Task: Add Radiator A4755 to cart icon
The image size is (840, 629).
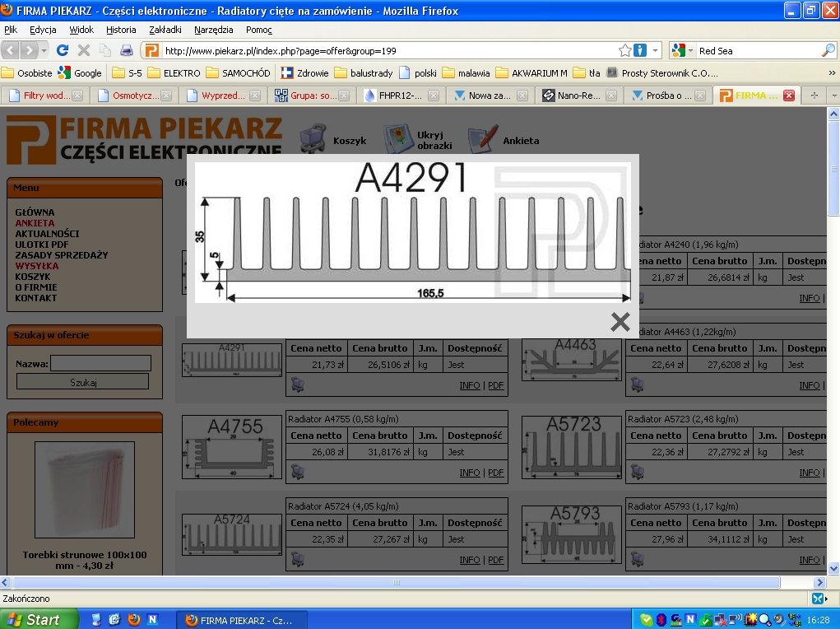Action: [298, 472]
